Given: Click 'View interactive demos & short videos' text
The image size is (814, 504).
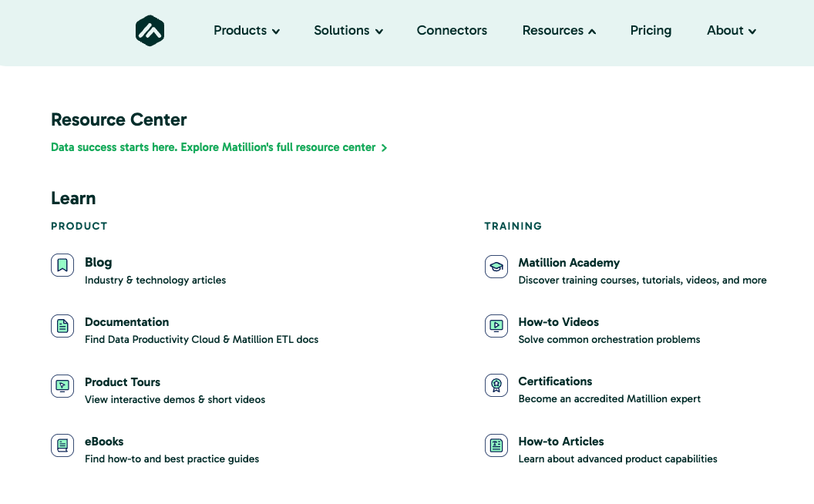Looking at the screenshot, I should tap(175, 400).
